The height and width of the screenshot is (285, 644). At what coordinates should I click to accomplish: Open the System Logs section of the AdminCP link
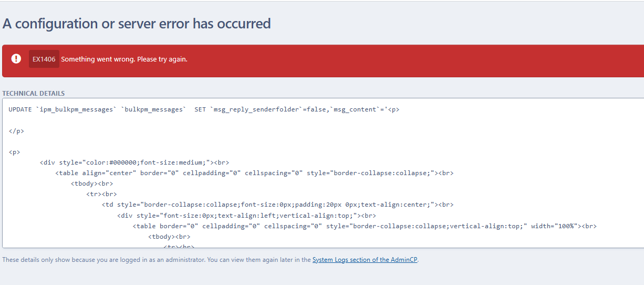click(x=365, y=260)
